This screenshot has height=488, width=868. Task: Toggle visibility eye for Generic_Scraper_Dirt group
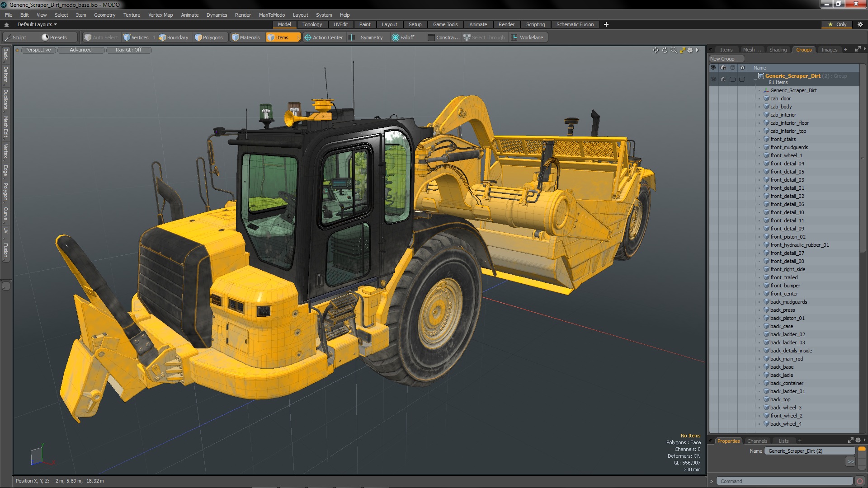point(713,79)
